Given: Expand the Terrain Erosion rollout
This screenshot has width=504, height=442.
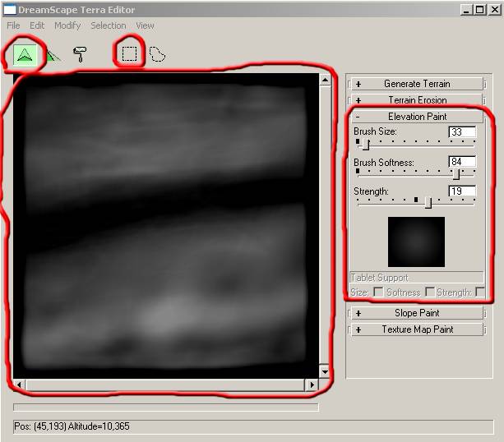Looking at the screenshot, I should click(417, 100).
